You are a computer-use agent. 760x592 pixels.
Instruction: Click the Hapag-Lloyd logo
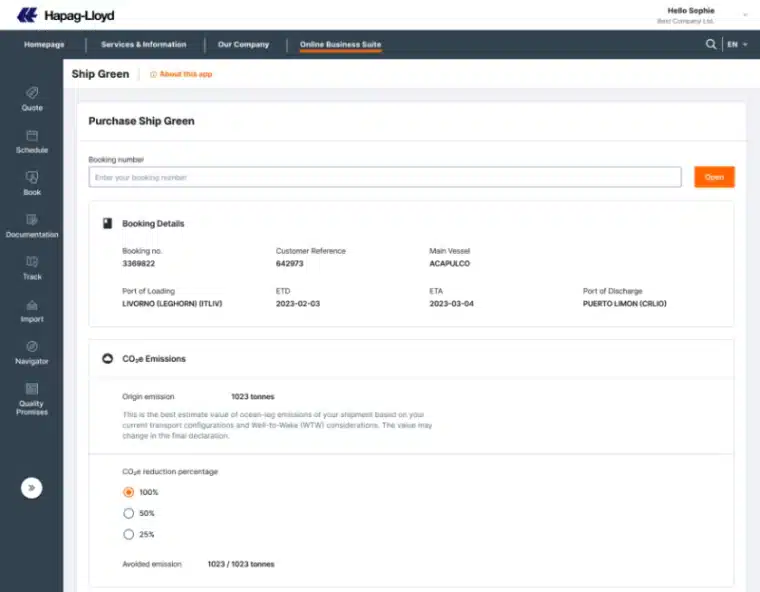[65, 15]
